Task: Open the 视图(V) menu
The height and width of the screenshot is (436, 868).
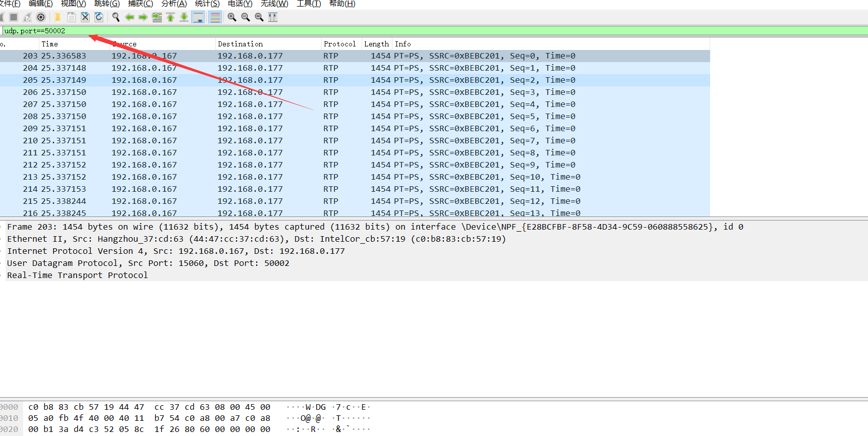Action: pos(74,4)
